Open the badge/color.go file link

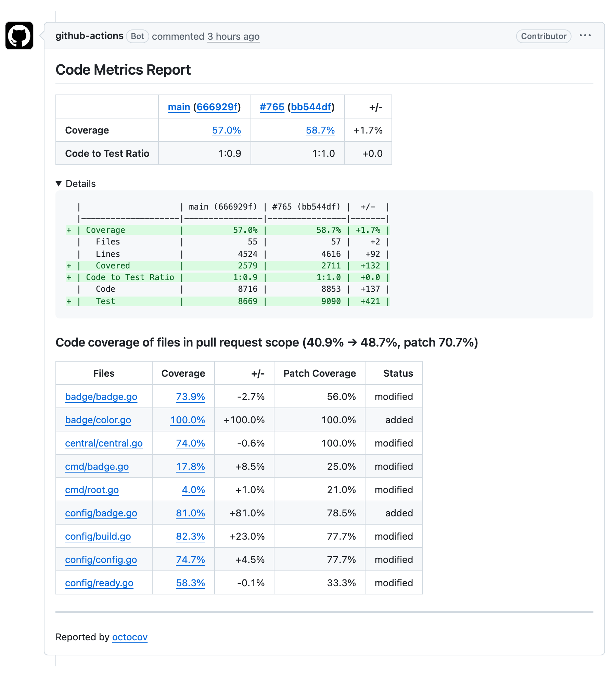click(x=98, y=420)
